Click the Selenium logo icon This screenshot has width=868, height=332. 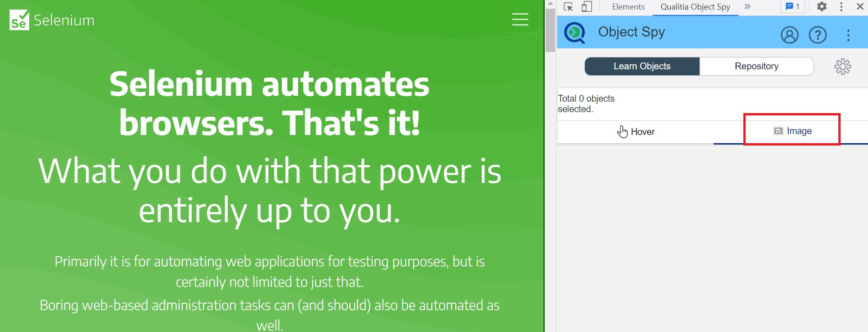tap(19, 20)
